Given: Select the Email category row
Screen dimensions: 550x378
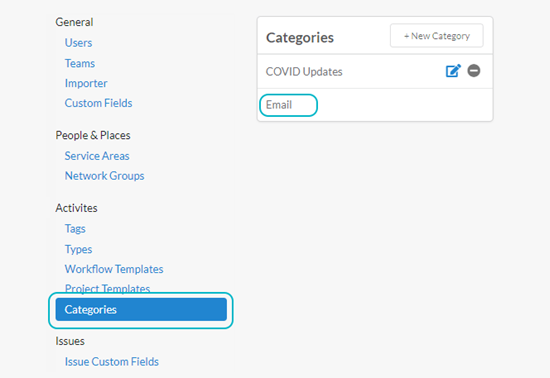Looking at the screenshot, I should pyautogui.click(x=375, y=105).
